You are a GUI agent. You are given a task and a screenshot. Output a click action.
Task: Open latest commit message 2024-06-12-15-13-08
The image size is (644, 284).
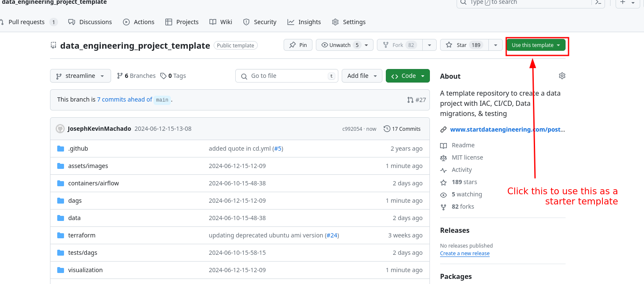[x=163, y=129]
